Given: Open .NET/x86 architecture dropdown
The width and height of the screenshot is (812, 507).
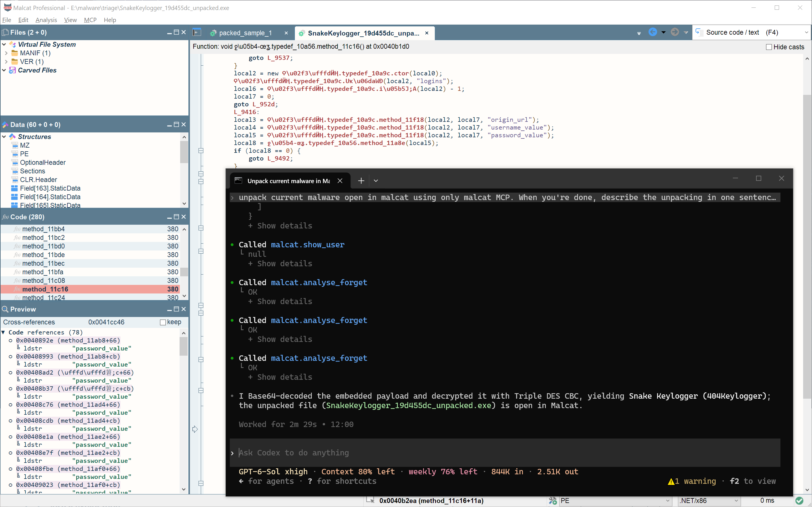Looking at the screenshot, I should coord(736,501).
